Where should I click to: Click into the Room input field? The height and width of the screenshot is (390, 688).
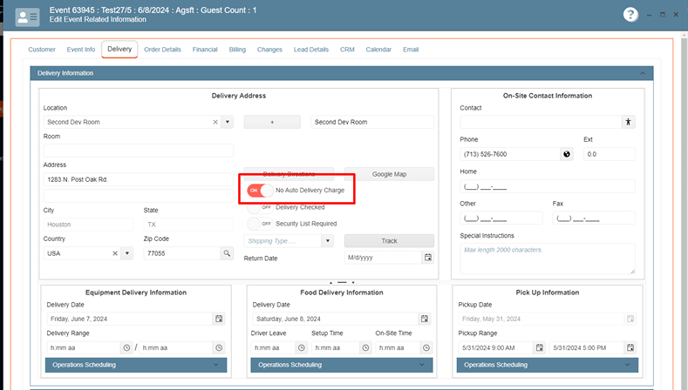click(138, 150)
